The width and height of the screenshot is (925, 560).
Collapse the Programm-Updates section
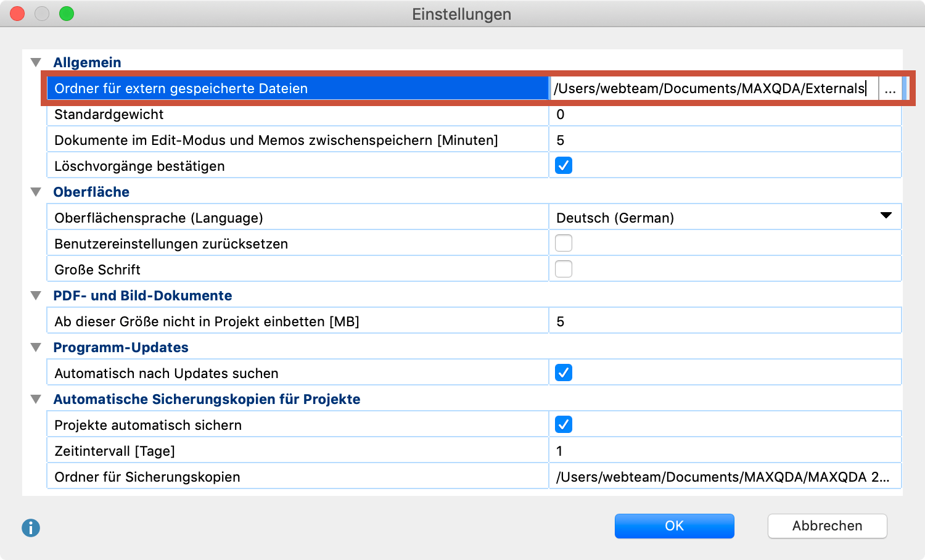36,347
